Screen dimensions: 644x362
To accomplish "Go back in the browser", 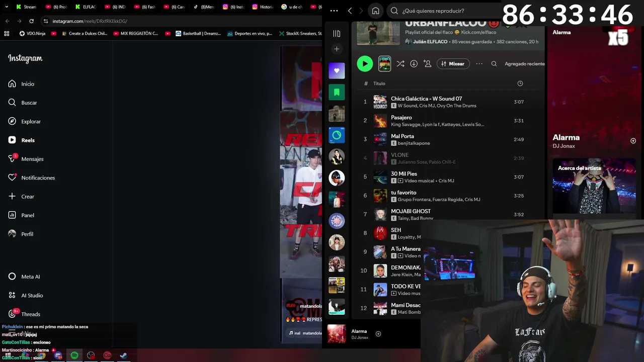I will click(7, 21).
